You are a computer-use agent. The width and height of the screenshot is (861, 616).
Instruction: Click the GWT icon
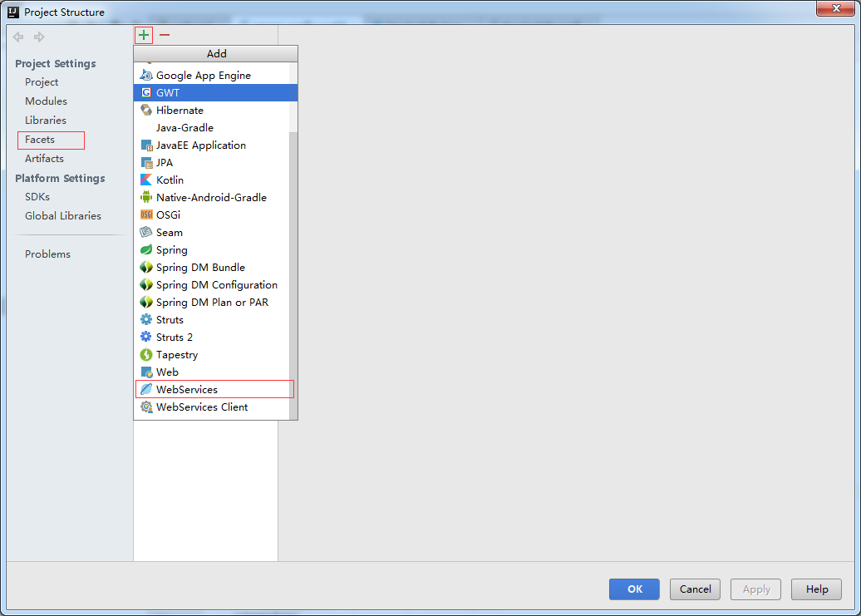(146, 93)
